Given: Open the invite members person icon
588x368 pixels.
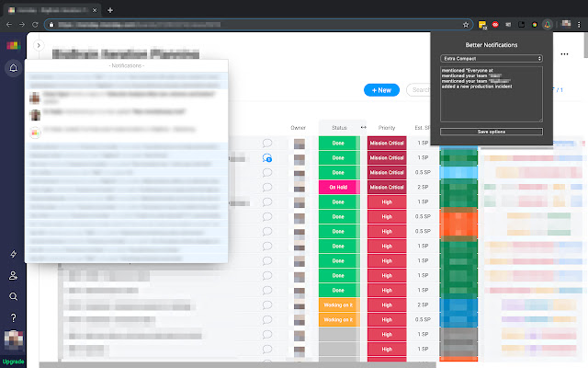Looking at the screenshot, I should coord(14,276).
